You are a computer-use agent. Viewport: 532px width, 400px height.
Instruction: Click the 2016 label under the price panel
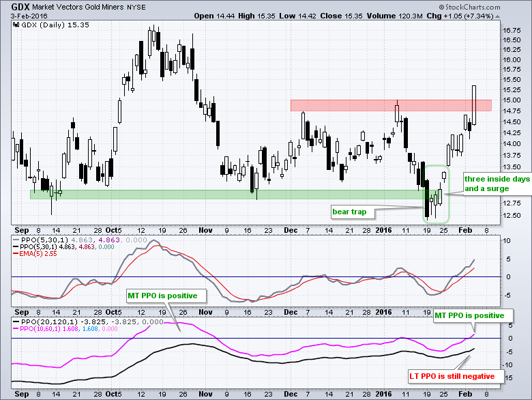(x=383, y=230)
